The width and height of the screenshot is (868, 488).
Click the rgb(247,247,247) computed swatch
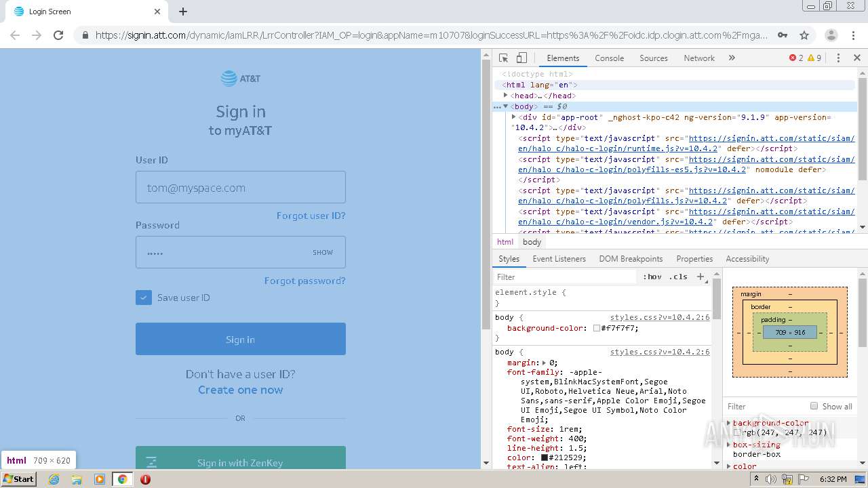(x=736, y=432)
